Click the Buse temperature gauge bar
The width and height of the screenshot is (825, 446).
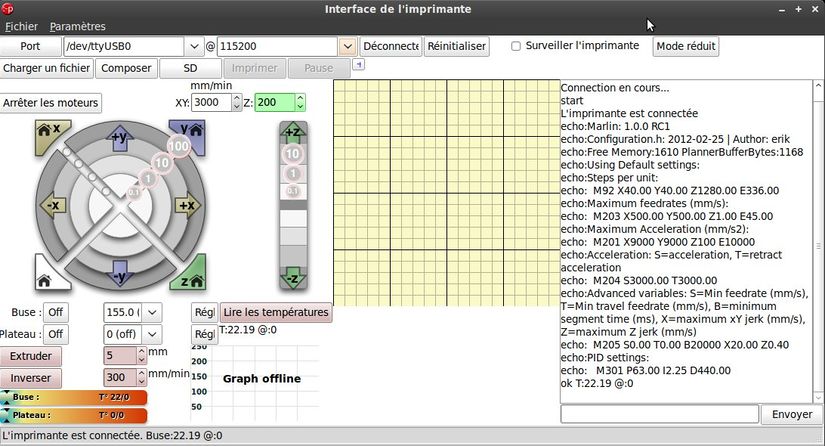point(75,397)
